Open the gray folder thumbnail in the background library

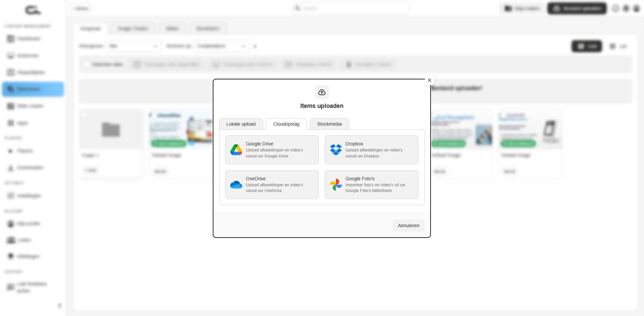(x=111, y=129)
